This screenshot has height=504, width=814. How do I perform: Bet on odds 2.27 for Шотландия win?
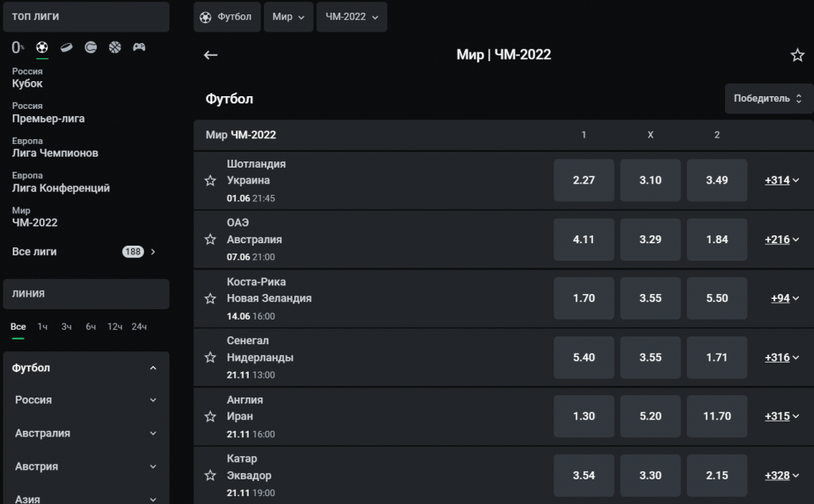(583, 180)
